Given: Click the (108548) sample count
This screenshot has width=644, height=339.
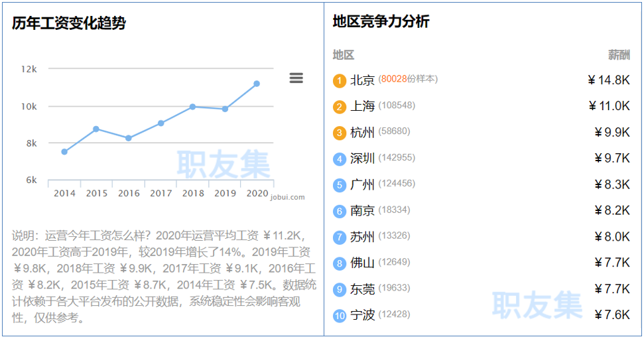Looking at the screenshot, I should [397, 105].
